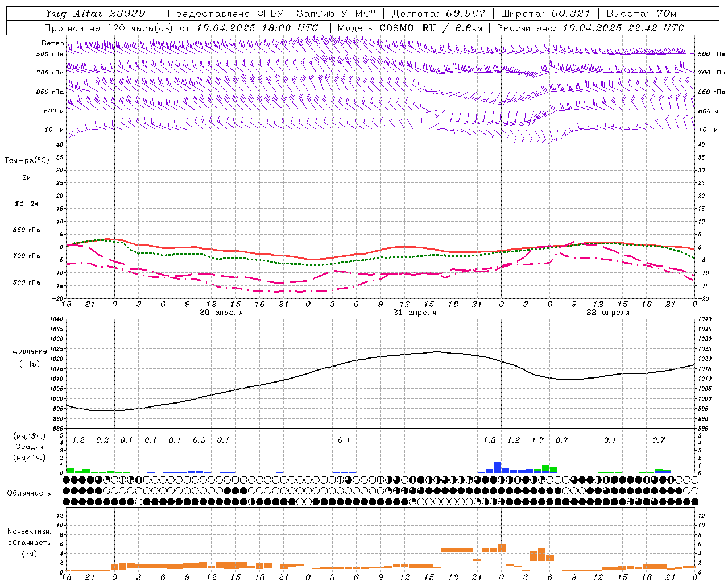Image resolution: width=728 pixels, height=582 pixels.
Task: Click the forecast start 19.04.2025 18:00 UTC
Action: (257, 28)
